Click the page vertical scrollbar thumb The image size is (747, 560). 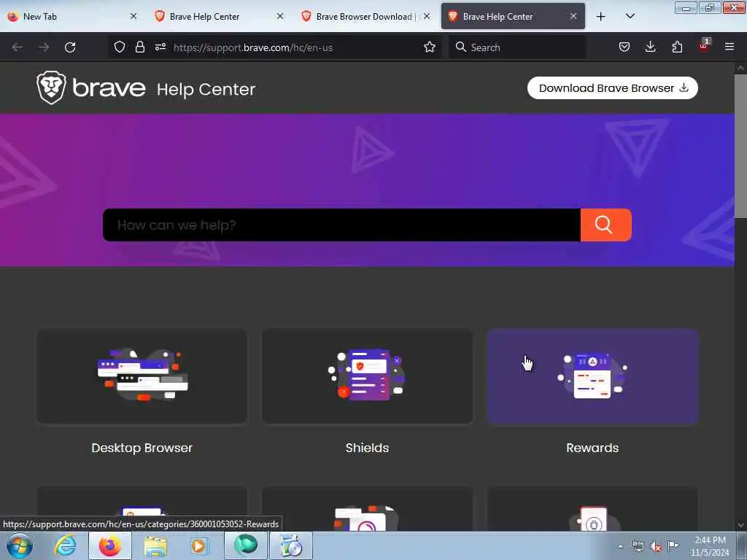pyautogui.click(x=740, y=145)
